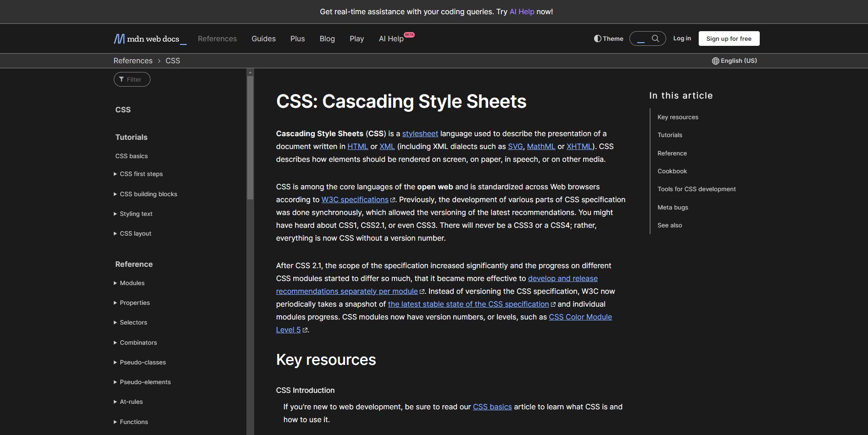Screen dimensions: 868x435
Task: Expand CSS building blocks section
Action: tap(145, 194)
